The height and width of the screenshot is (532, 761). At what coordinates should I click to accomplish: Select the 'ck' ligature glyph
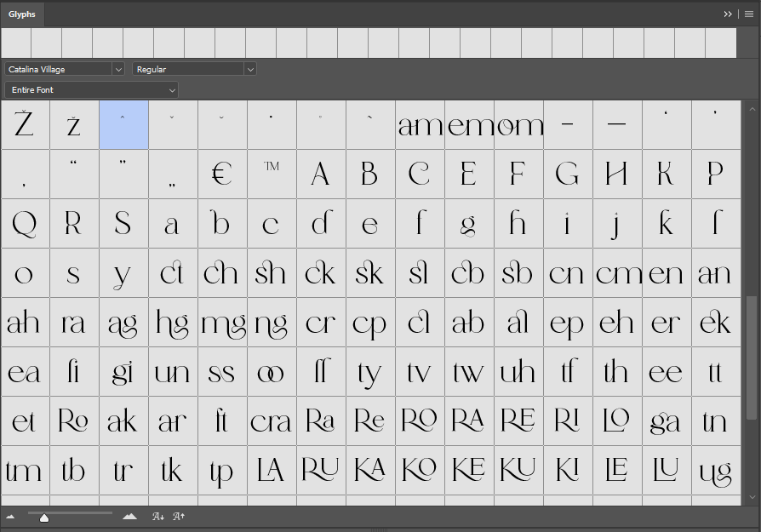tap(321, 273)
